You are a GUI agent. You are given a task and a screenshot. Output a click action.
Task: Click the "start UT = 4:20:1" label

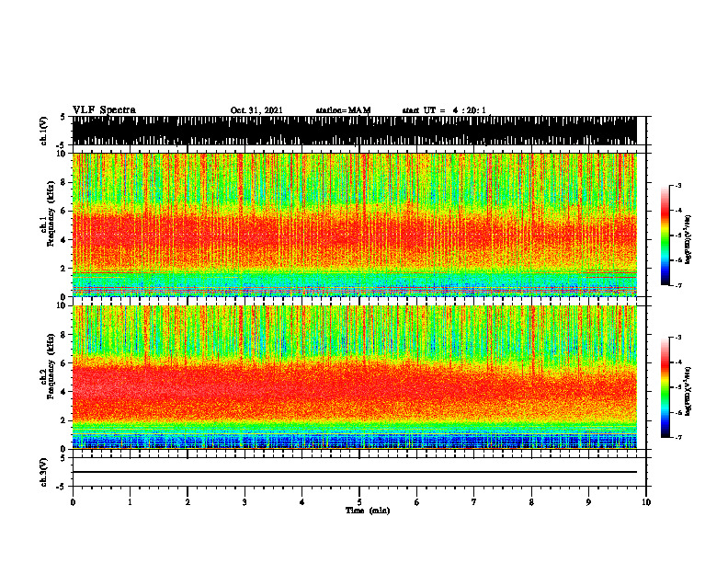tap(444, 110)
